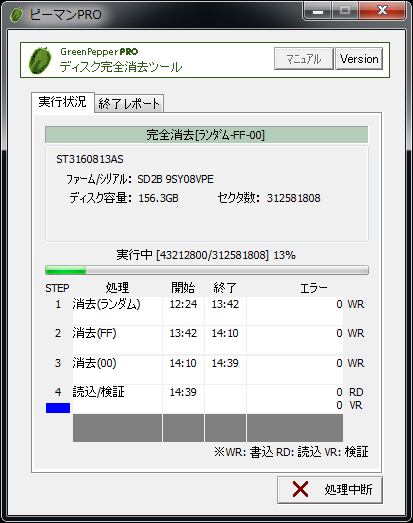Click the green erase progress bar

coord(207,270)
